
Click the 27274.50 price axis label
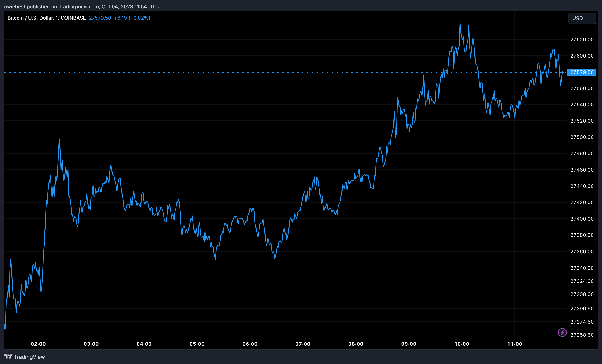(582, 322)
